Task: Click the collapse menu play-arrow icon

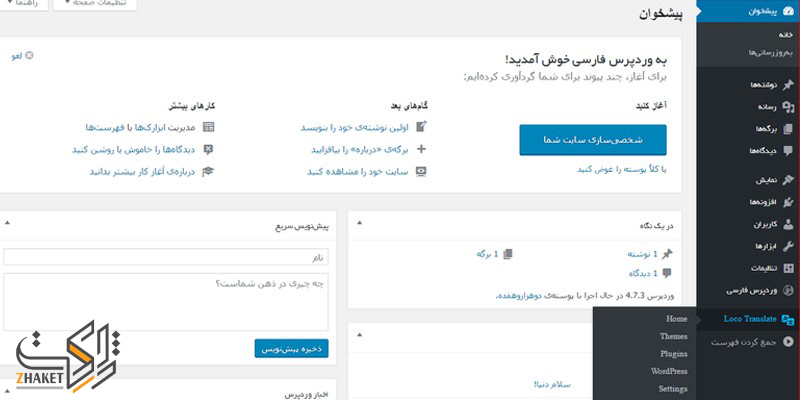Action: (x=788, y=342)
